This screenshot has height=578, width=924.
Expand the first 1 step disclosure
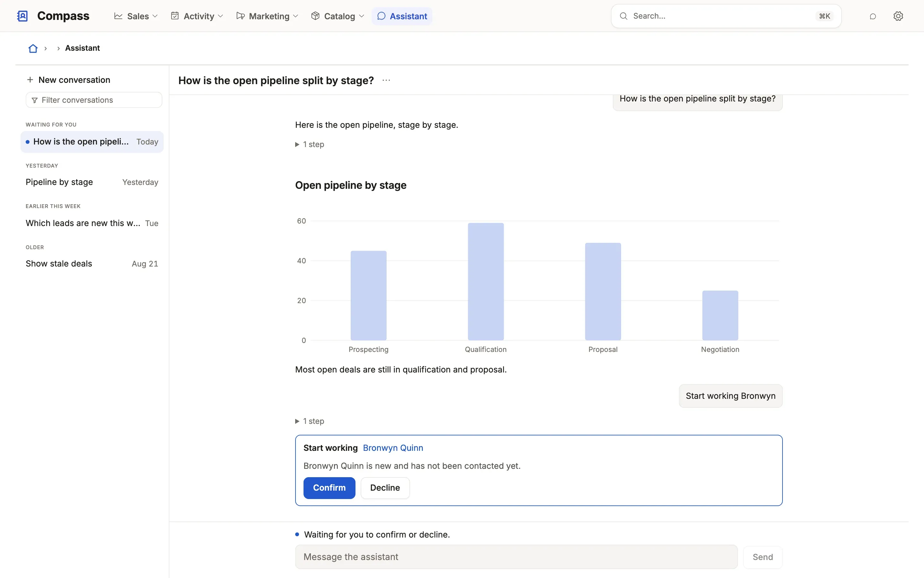coord(310,144)
